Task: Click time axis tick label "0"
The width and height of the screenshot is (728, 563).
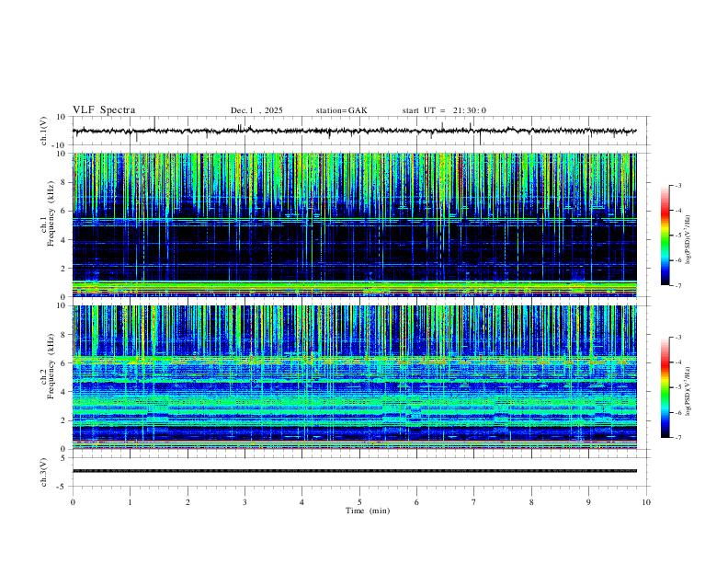Action: click(73, 502)
